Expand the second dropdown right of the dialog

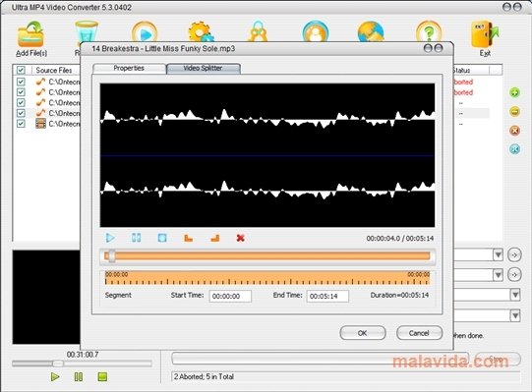click(x=498, y=275)
